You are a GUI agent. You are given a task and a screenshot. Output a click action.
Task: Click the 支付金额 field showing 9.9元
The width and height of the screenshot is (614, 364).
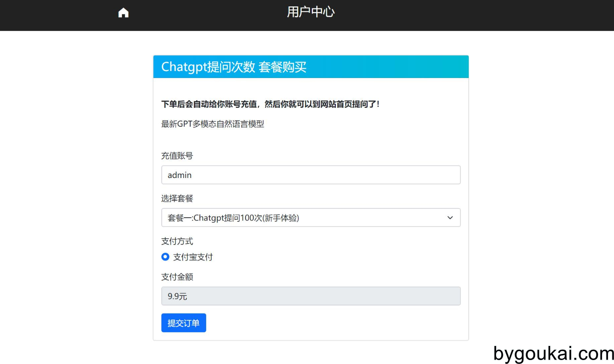click(x=311, y=296)
